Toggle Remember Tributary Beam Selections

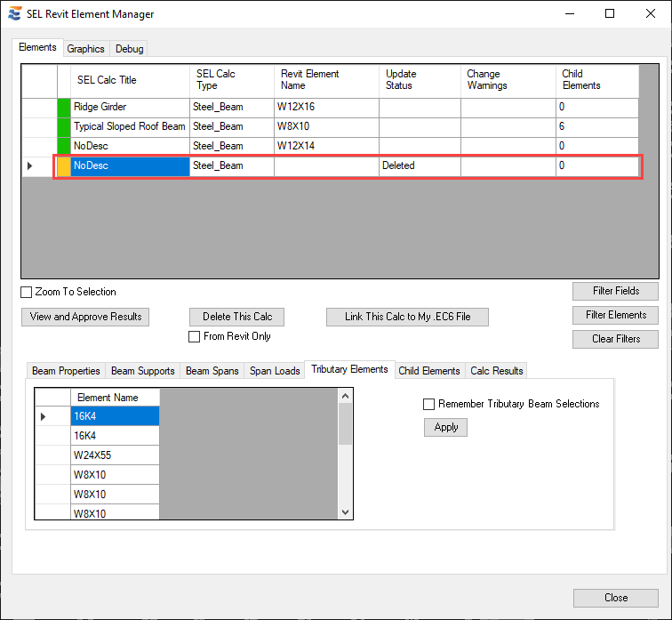428,404
